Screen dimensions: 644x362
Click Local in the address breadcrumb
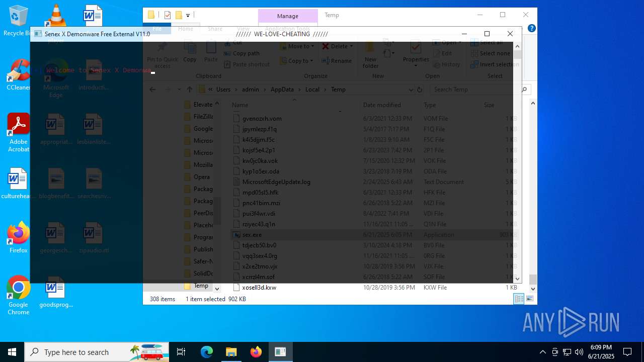(x=312, y=89)
